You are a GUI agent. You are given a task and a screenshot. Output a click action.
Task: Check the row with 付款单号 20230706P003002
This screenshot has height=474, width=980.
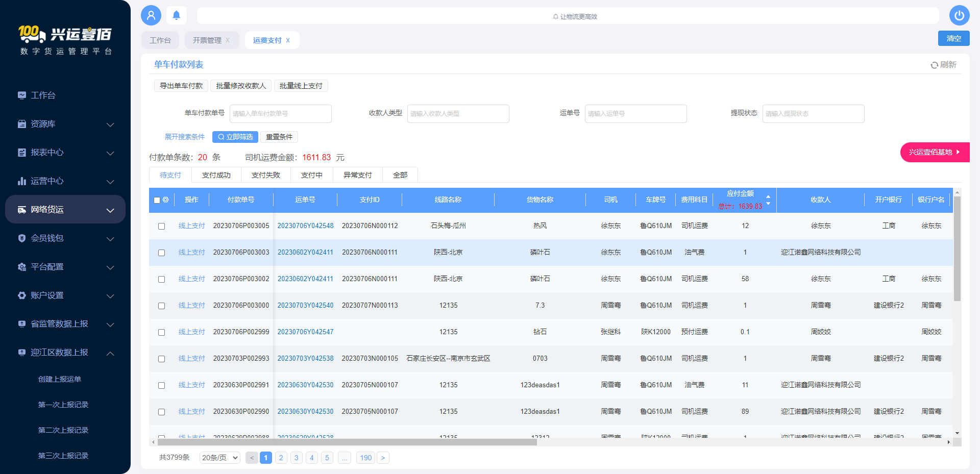(161, 279)
